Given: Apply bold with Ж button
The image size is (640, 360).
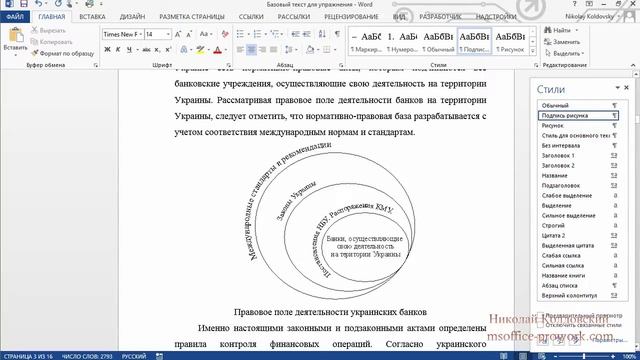Looking at the screenshot, I should tap(107, 49).
